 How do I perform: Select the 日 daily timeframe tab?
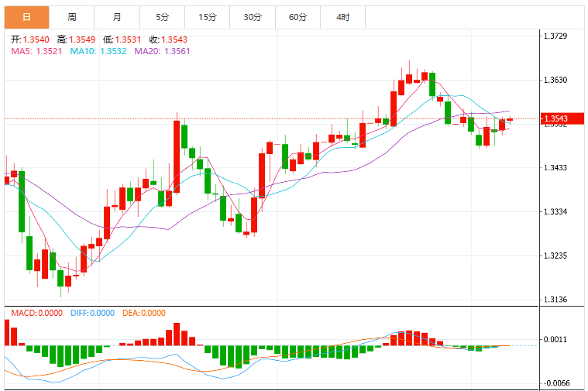click(26, 17)
